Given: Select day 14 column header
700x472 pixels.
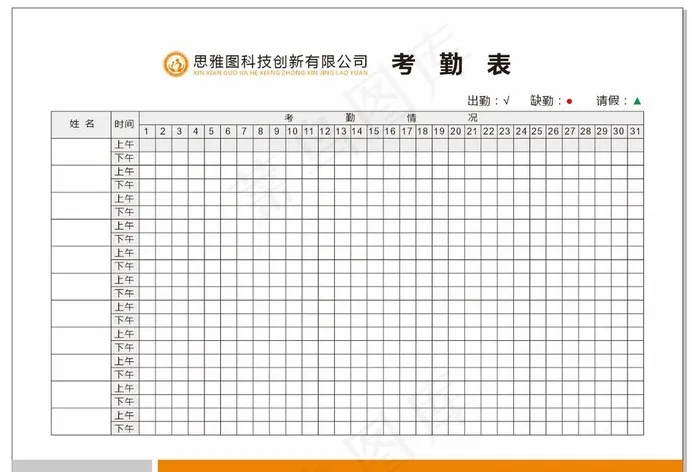Looking at the screenshot, I should coord(358,131).
